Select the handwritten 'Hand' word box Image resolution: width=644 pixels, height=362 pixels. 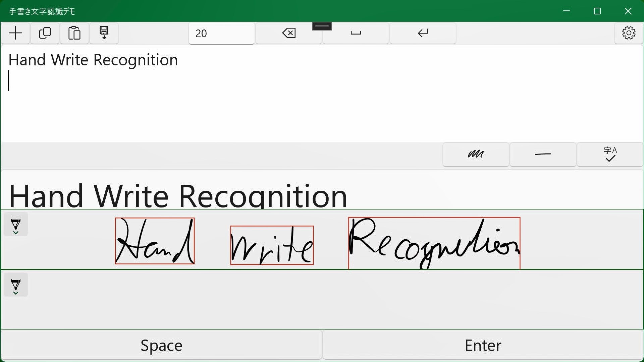[x=155, y=241]
